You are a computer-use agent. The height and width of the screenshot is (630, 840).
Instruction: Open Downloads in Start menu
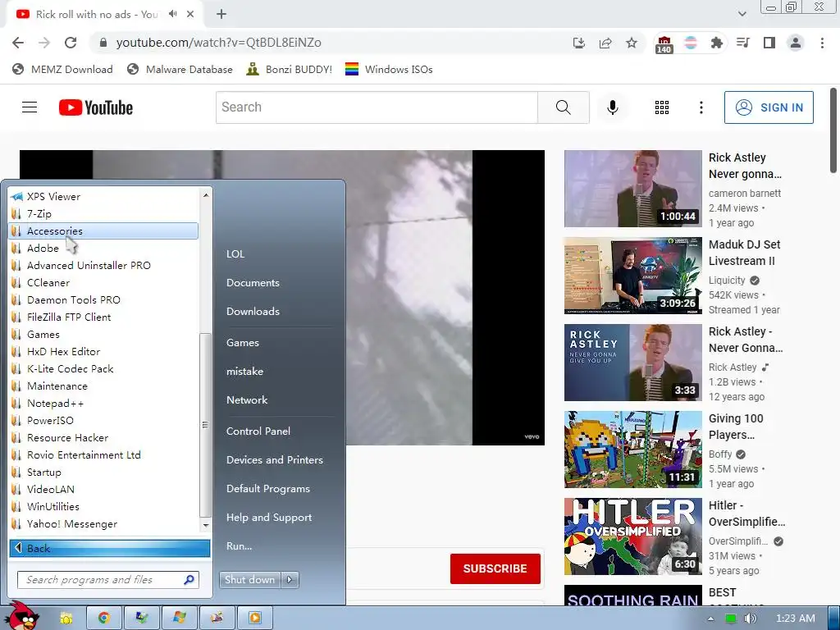253,311
